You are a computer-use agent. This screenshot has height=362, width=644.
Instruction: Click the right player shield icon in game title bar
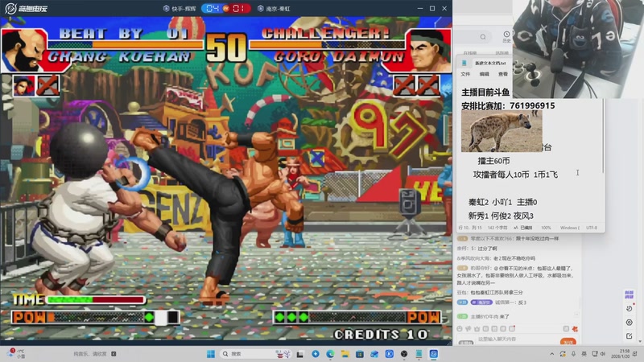pos(260,8)
